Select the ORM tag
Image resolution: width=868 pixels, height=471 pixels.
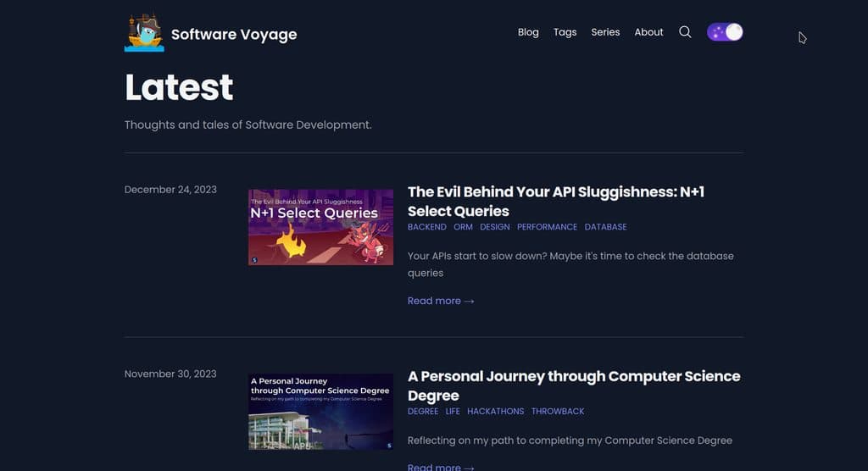click(463, 227)
